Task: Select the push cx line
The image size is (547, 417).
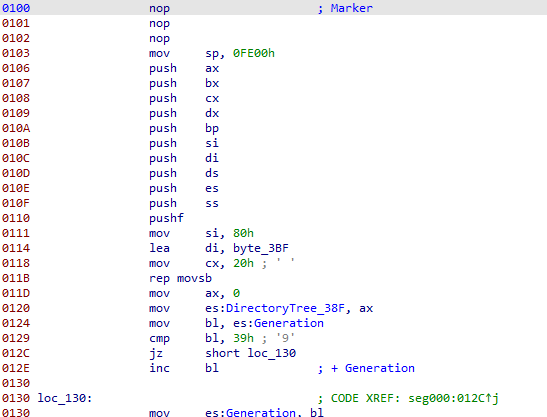Action: [x=184, y=98]
